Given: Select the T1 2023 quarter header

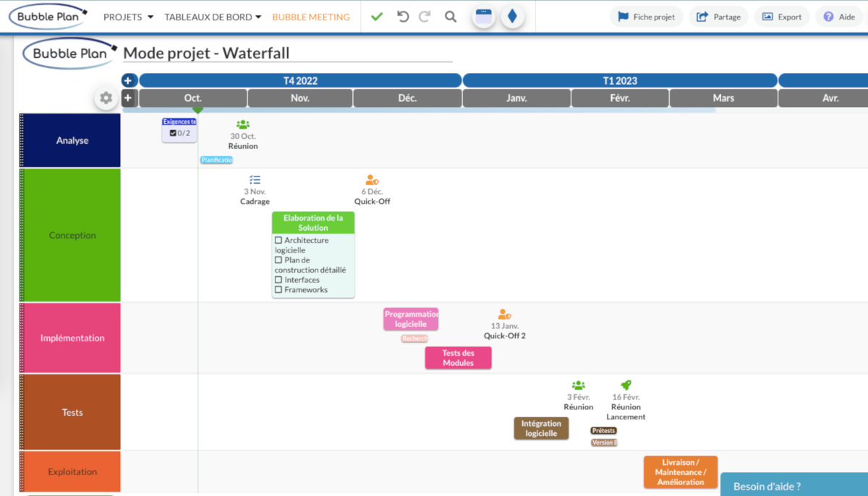Looking at the screenshot, I should click(620, 81).
